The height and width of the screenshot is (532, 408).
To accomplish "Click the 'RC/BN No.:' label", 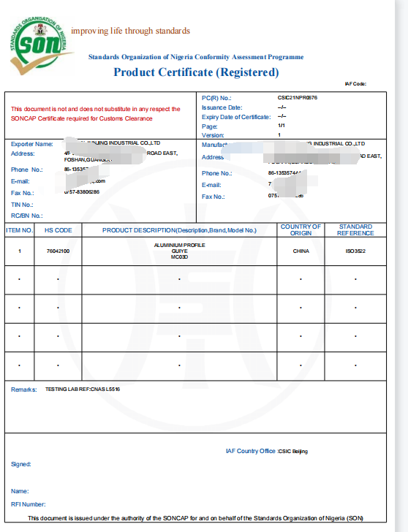I will [27, 216].
